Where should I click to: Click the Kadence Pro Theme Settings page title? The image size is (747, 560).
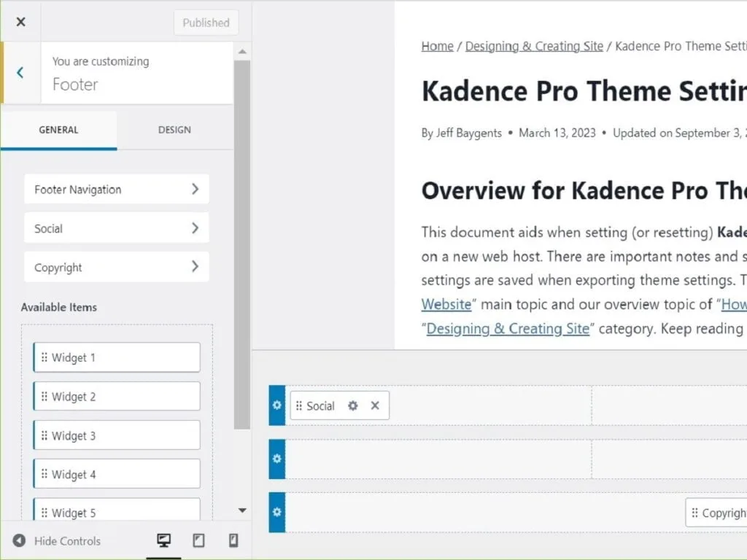coord(584,91)
